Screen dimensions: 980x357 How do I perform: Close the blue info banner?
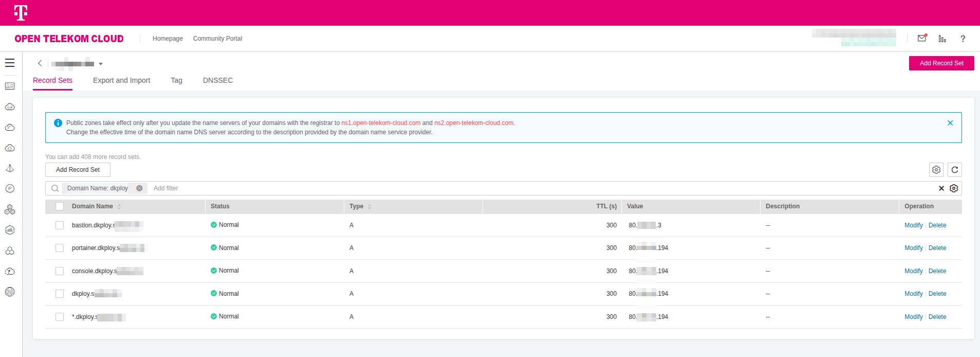tap(950, 123)
